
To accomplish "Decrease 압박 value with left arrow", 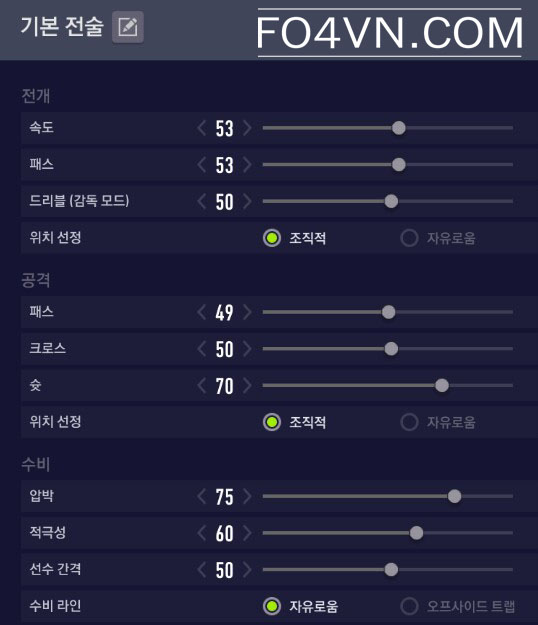I will click(x=202, y=496).
